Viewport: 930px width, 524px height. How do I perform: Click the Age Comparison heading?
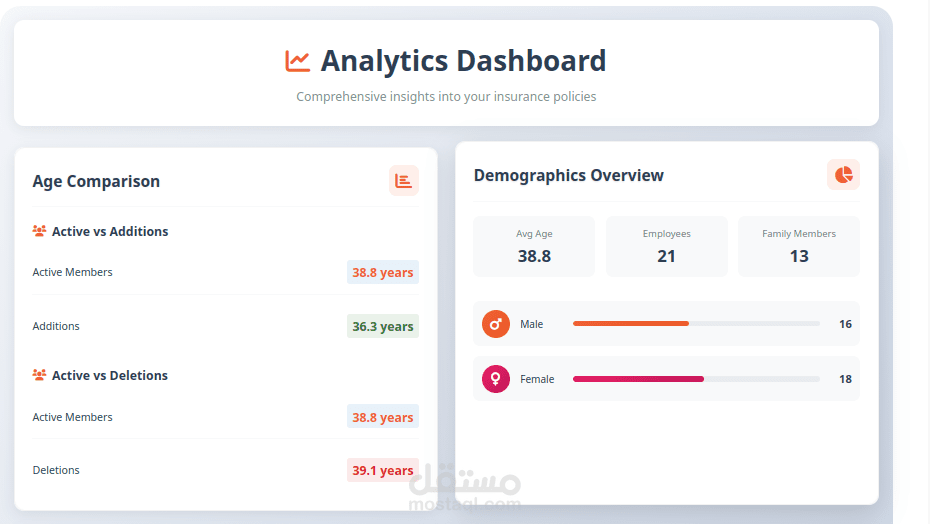[x=96, y=181]
